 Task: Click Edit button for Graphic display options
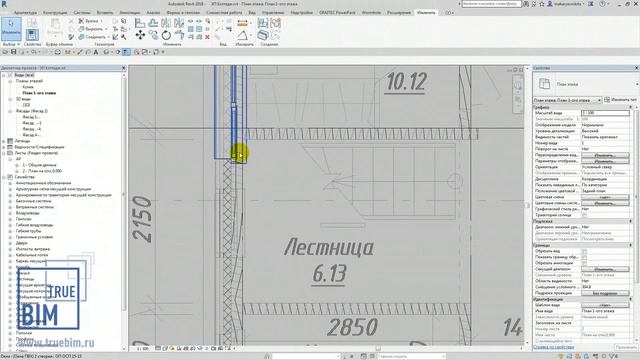[x=605, y=161]
